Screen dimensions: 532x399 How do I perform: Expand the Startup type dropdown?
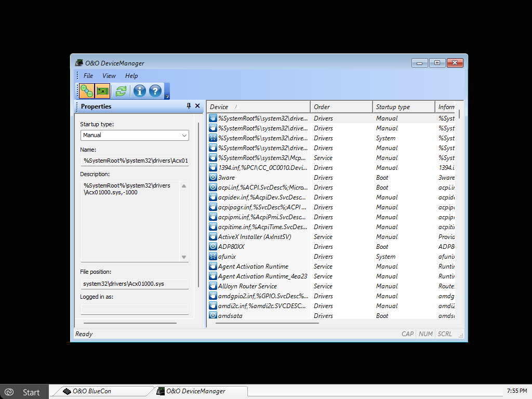pos(184,135)
